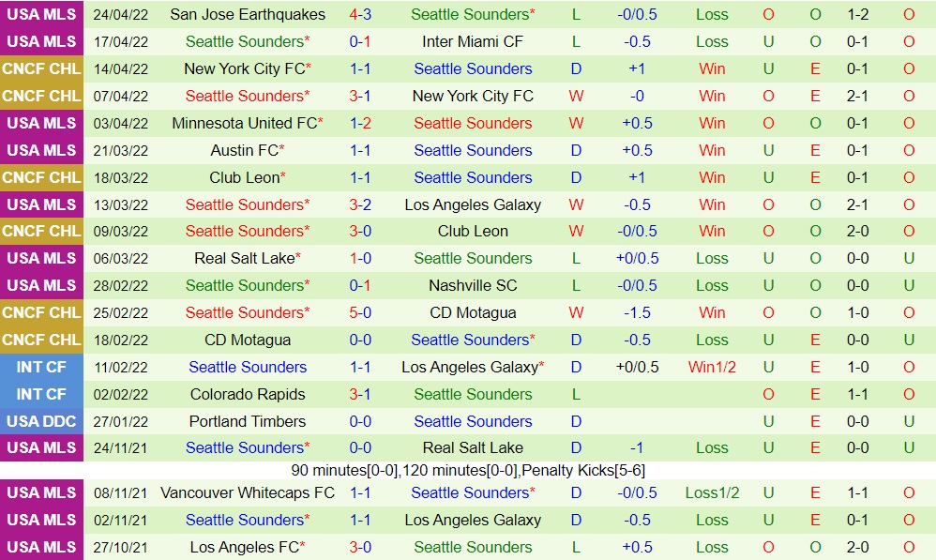Select the Win1/2 result cell
936x560 pixels.
[x=712, y=367]
